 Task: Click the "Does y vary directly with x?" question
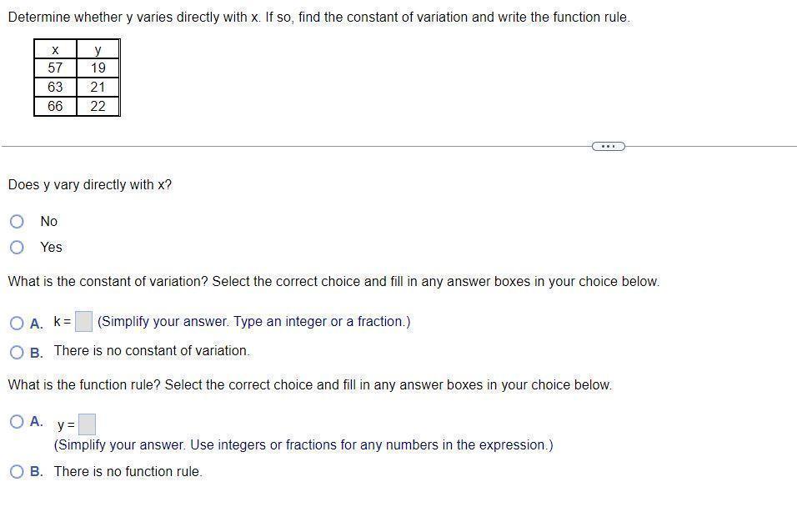click(x=90, y=184)
